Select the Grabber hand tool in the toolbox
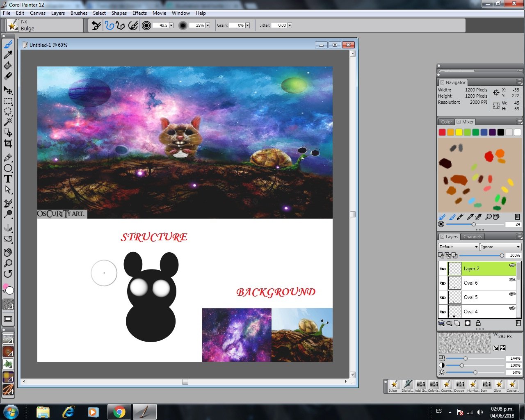The width and height of the screenshot is (525, 420). click(x=8, y=252)
